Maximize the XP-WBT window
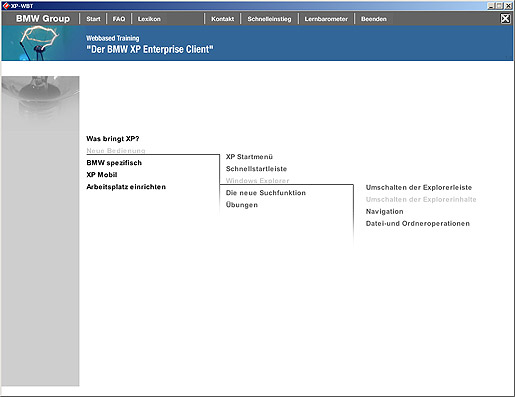 (x=499, y=6)
